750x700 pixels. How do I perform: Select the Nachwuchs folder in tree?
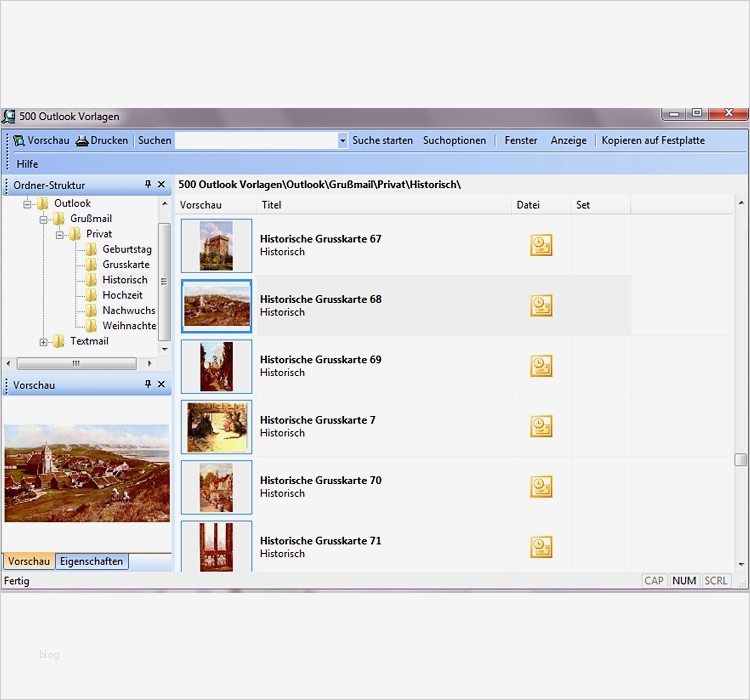tap(129, 311)
